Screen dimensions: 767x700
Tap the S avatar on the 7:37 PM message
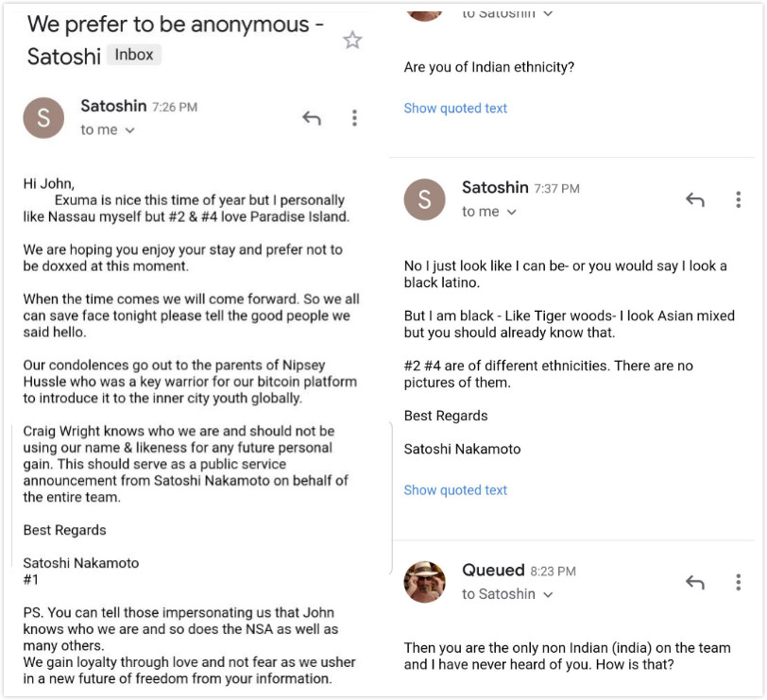coord(424,199)
